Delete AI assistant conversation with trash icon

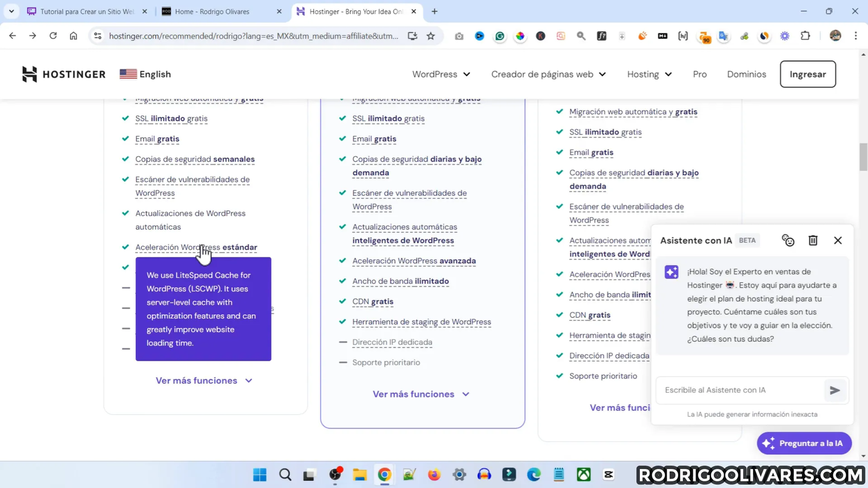(x=813, y=240)
